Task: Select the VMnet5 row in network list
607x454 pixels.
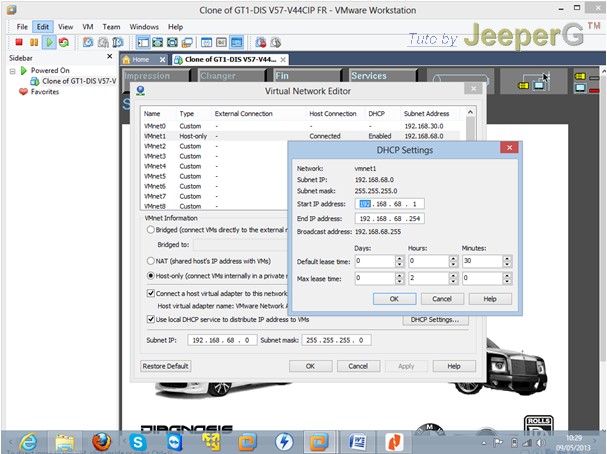Action: 214,176
